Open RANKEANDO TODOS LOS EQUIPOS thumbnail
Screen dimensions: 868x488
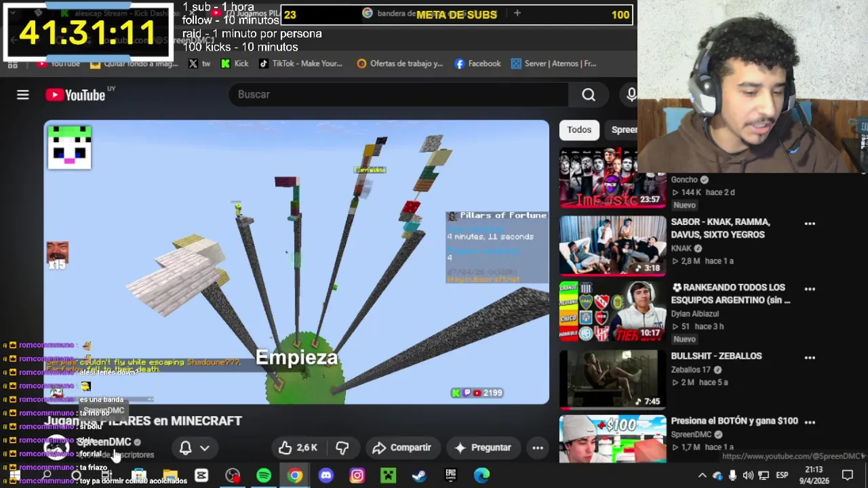click(x=612, y=311)
